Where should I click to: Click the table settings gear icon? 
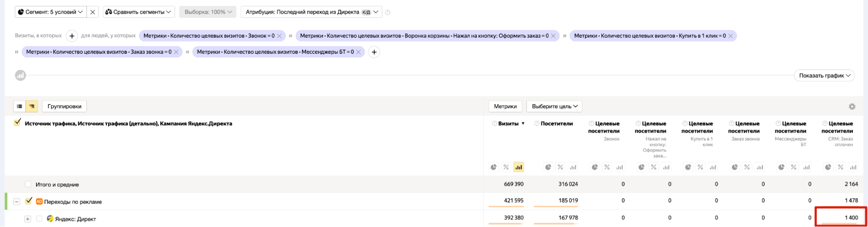click(x=852, y=106)
